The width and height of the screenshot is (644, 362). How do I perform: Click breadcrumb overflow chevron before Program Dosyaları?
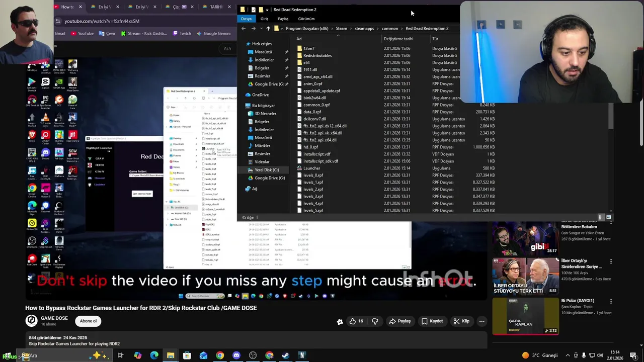tap(282, 29)
